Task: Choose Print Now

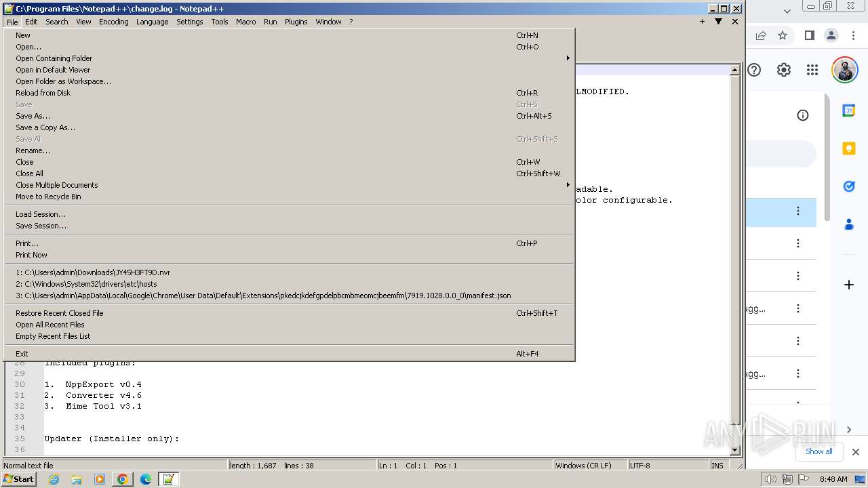Action: [290, 255]
